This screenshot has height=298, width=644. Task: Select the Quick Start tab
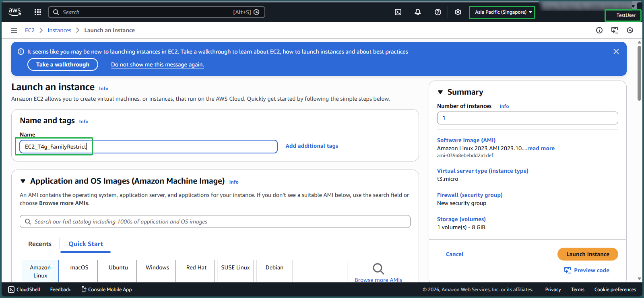pos(86,244)
